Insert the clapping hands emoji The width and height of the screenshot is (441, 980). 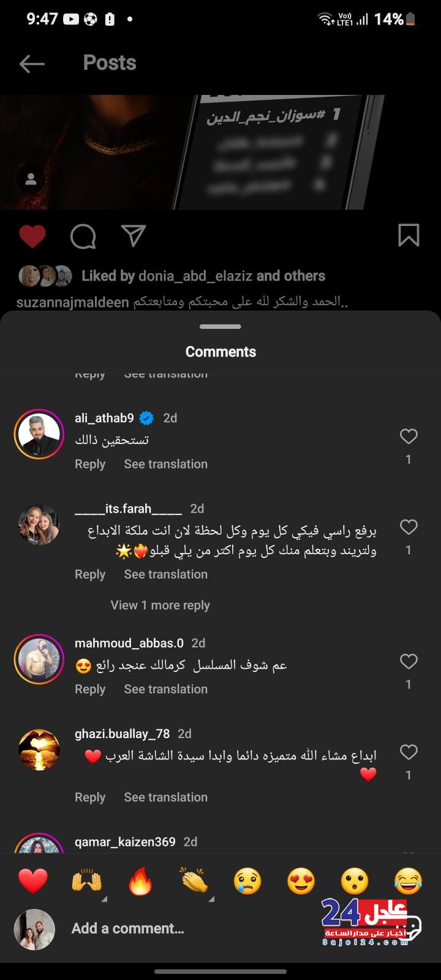pos(194,882)
